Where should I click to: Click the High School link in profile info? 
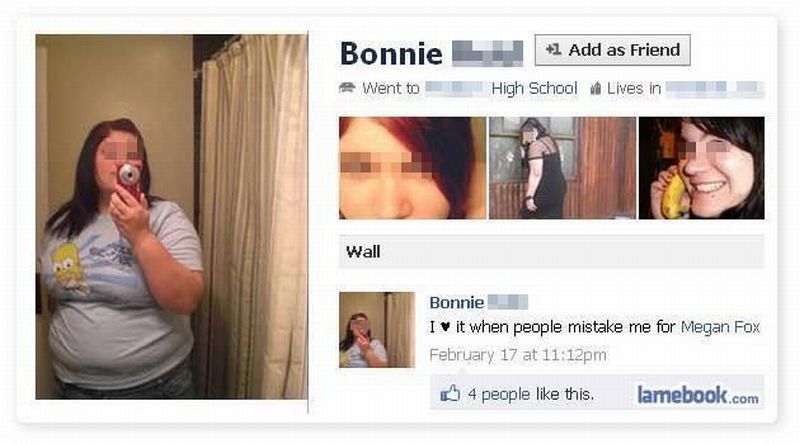pos(534,88)
